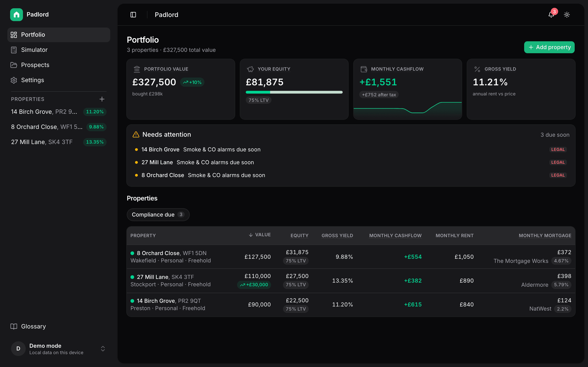Select Portfolio in the sidebar
The width and height of the screenshot is (588, 367).
[x=59, y=35]
